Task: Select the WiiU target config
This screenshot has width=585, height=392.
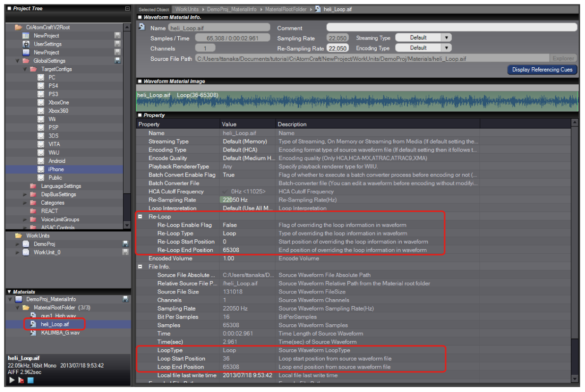Action: click(54, 153)
